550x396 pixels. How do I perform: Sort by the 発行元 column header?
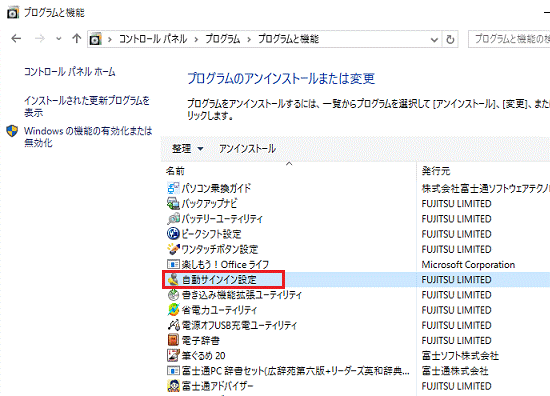tap(436, 171)
